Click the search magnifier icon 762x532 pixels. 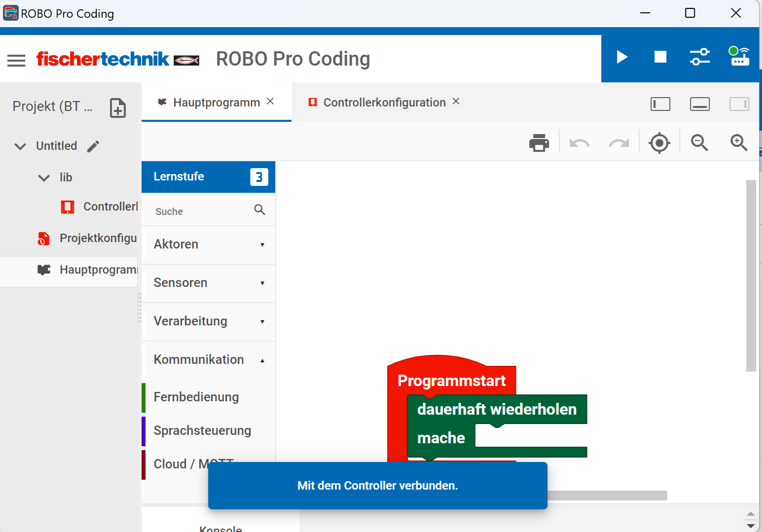(259, 210)
